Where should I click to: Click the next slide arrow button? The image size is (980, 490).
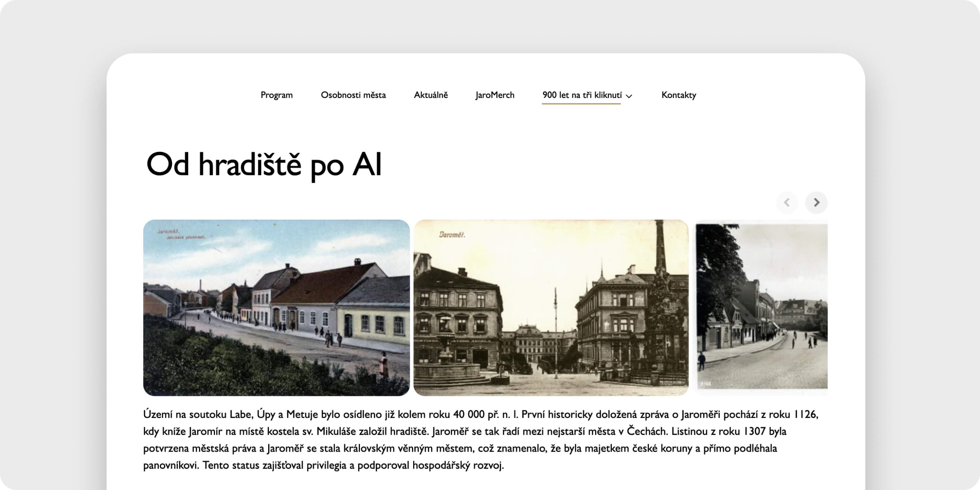click(816, 202)
